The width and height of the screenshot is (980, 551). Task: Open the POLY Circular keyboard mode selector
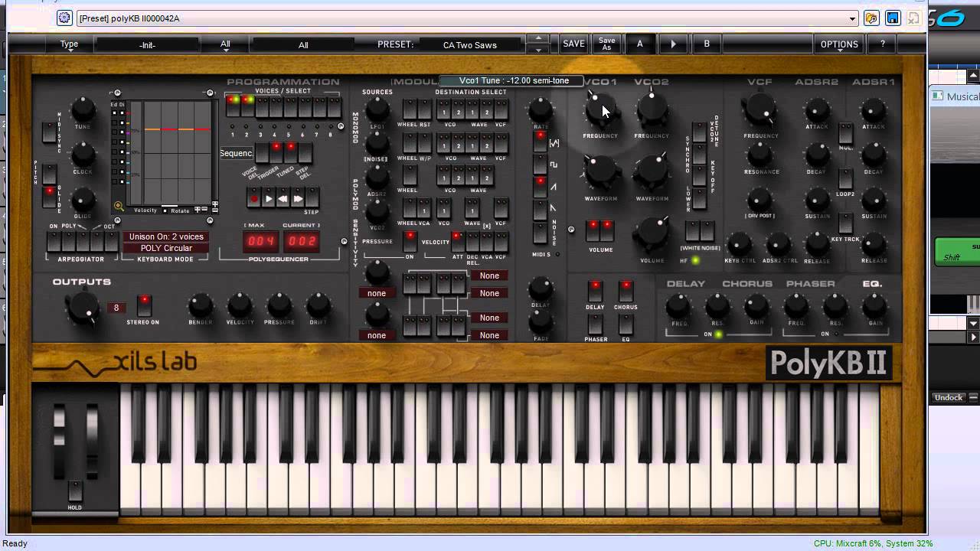tap(166, 248)
